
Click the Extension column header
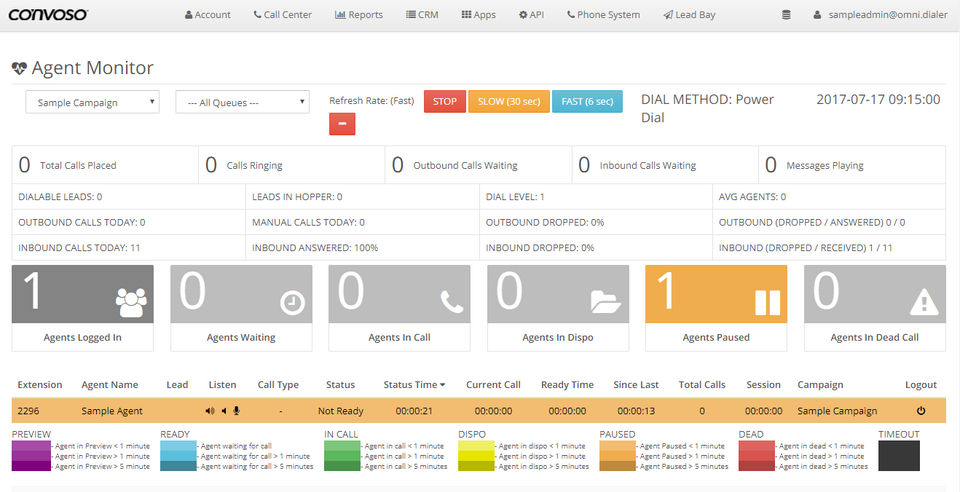tap(40, 385)
